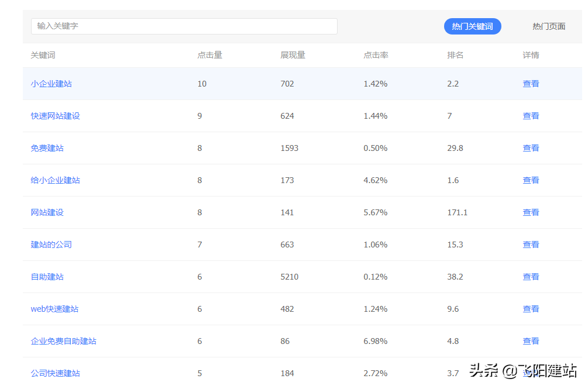
Task: Click 查看 for web快速建站 row
Action: (x=531, y=309)
